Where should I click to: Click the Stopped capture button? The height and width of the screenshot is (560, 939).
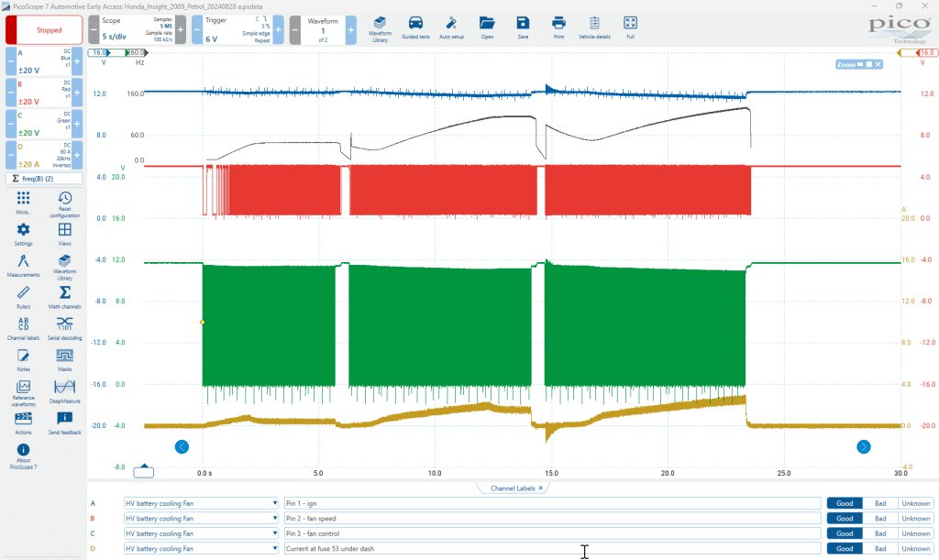pyautogui.click(x=50, y=30)
